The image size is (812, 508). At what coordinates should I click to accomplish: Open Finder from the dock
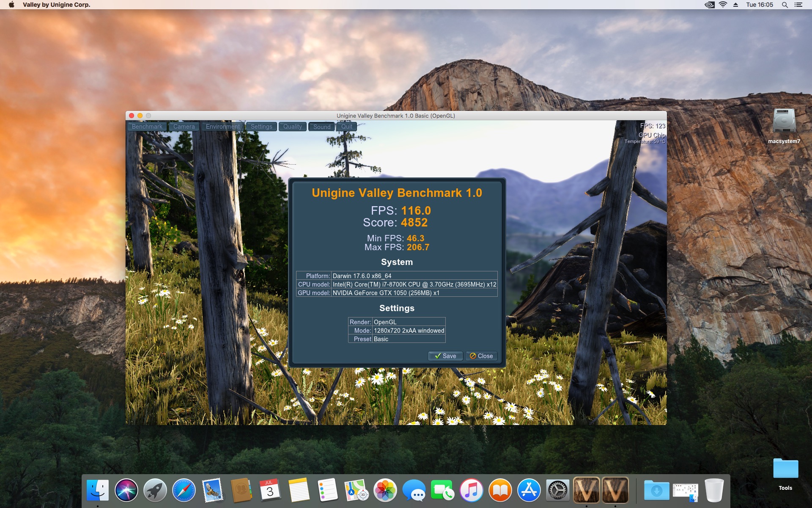98,490
